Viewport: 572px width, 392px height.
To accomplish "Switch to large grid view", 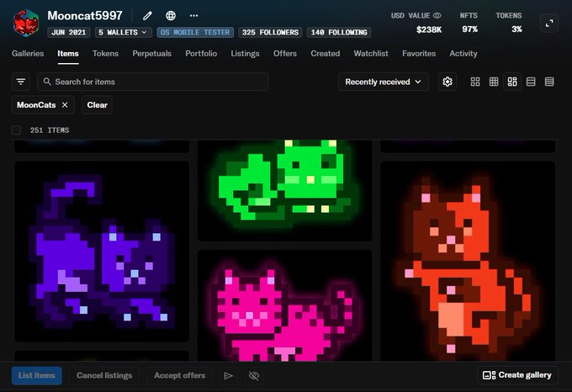I will pos(475,82).
